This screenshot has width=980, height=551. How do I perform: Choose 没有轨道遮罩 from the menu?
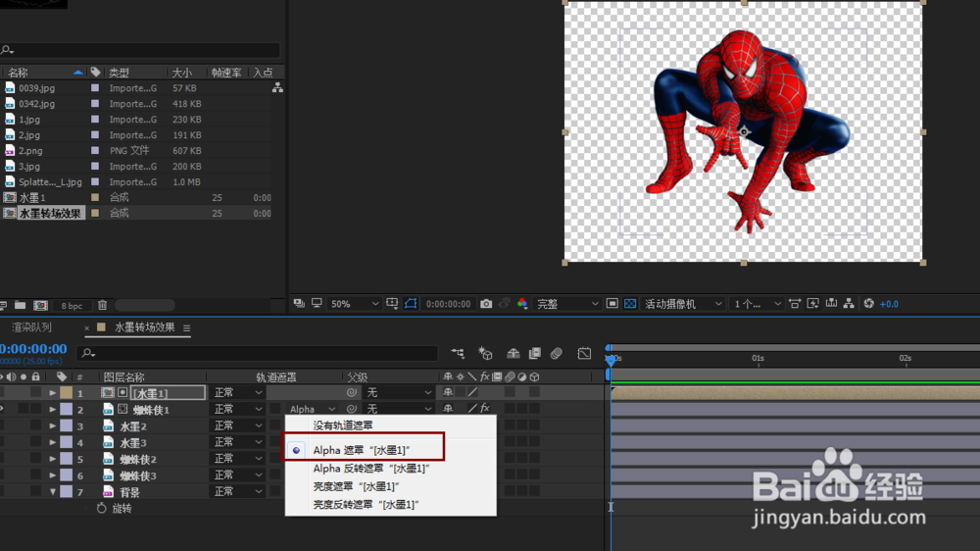(x=342, y=426)
